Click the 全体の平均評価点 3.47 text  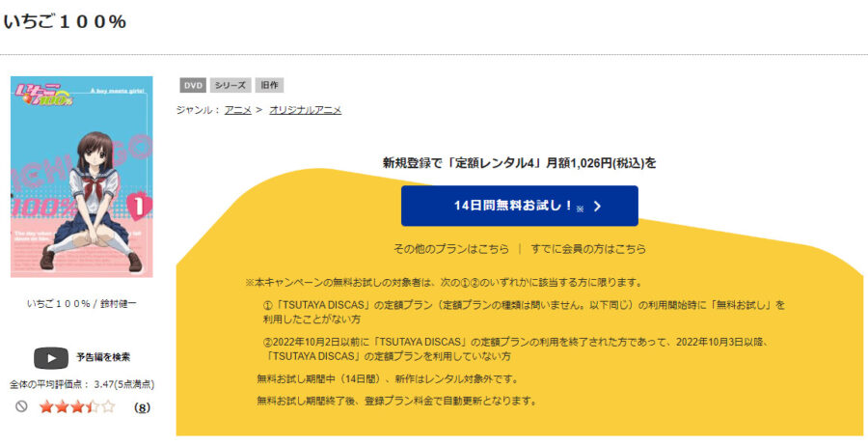click(82, 384)
